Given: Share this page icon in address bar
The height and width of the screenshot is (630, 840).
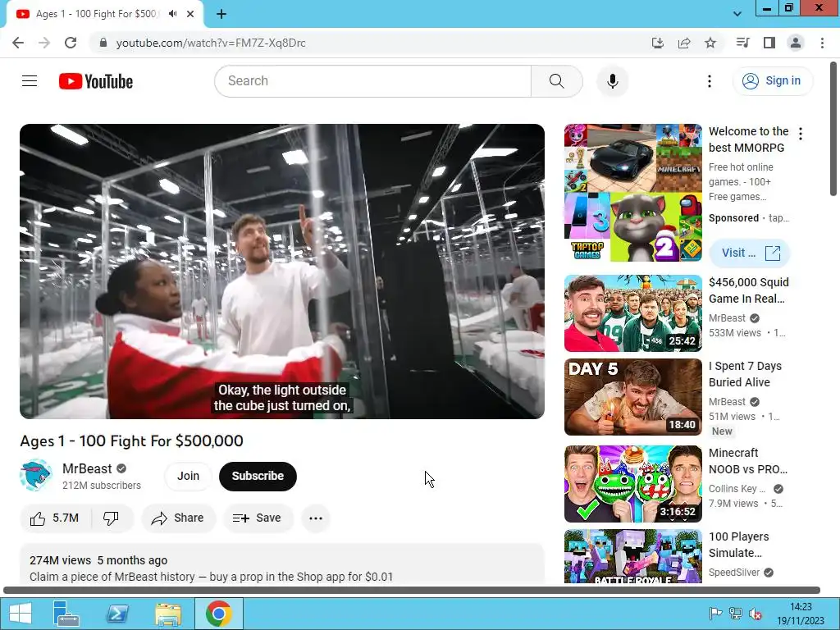Looking at the screenshot, I should 684,43.
